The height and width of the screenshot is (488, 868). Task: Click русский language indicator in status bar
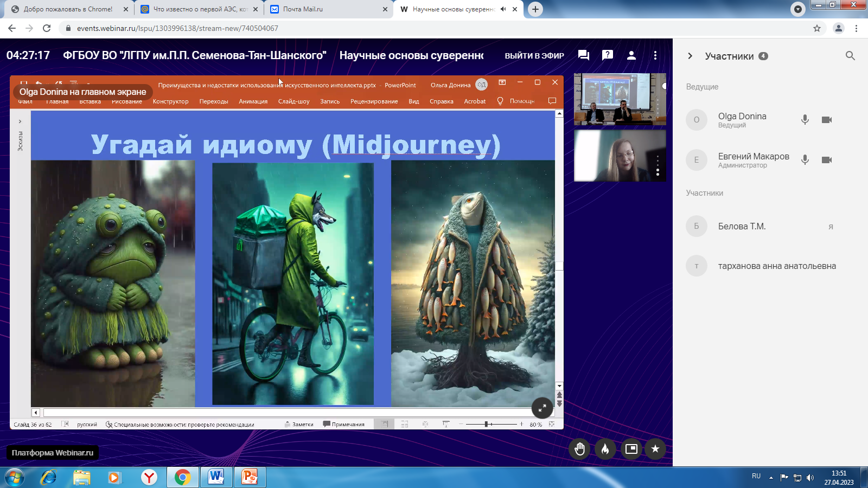click(87, 425)
